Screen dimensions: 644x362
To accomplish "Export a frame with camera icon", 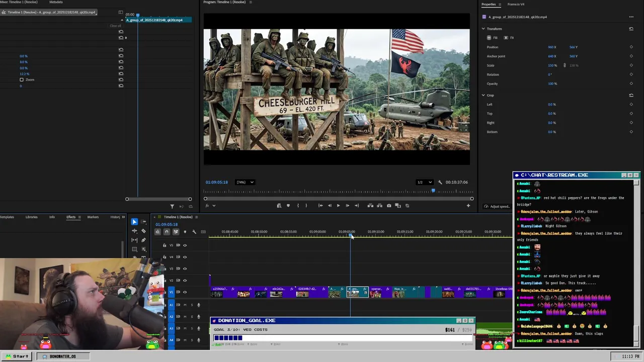I will coord(389,205).
